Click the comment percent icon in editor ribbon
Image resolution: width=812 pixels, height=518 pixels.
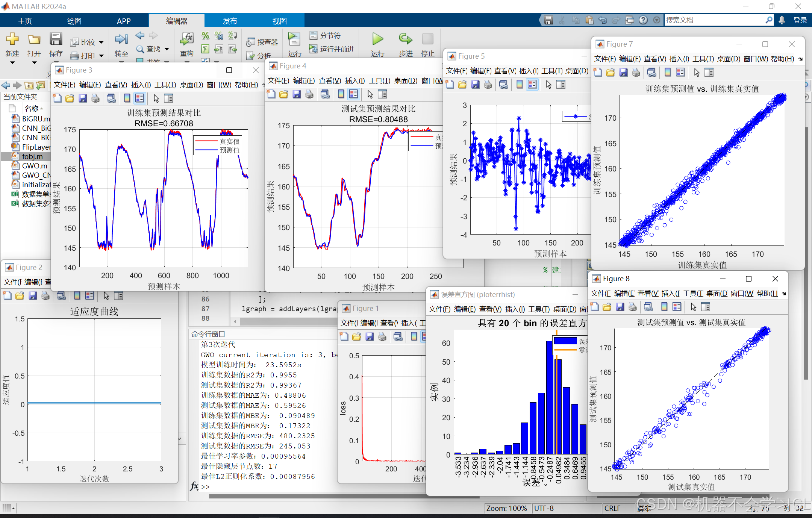205,36
